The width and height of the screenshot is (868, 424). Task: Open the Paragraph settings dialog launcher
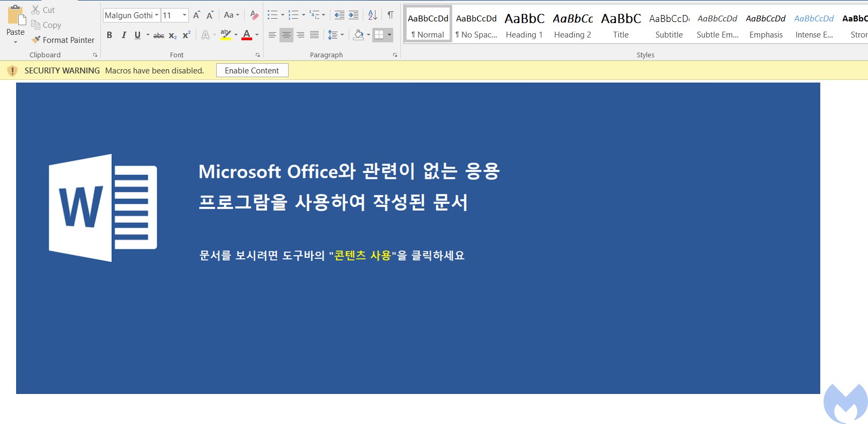(x=395, y=55)
